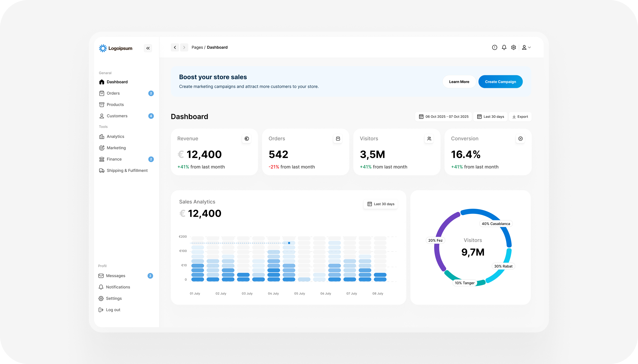Click the percent icon on Conversion card
This screenshot has width=638, height=364.
521,139
